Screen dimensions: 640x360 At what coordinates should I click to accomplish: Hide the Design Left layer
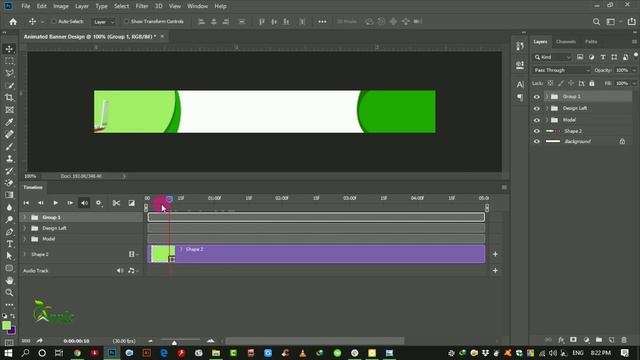(x=536, y=109)
